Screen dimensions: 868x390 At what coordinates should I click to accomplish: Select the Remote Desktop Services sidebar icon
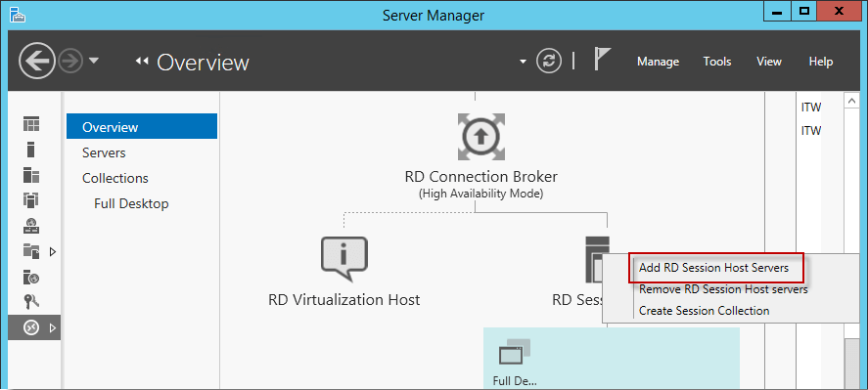31,328
